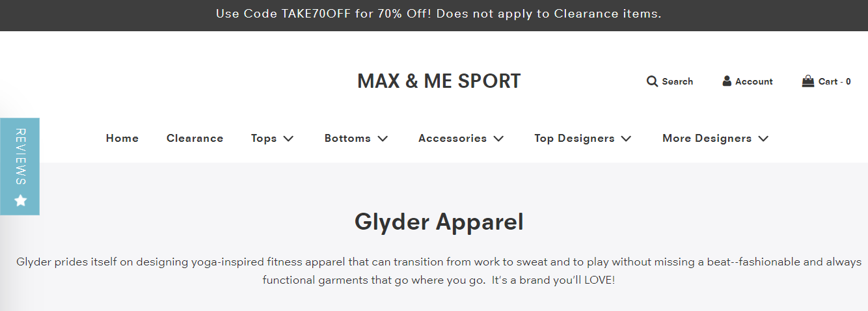Open the More Designers dropdown arrow

pos(764,139)
